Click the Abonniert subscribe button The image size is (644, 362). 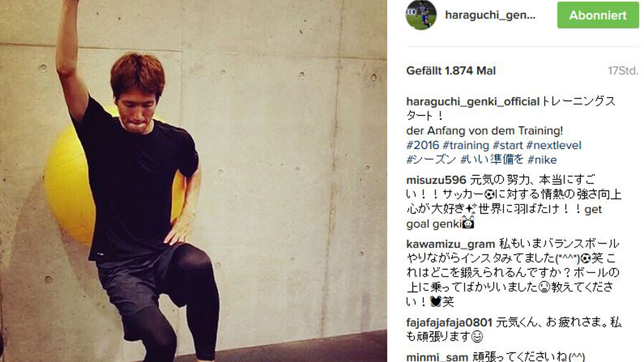coord(598,15)
